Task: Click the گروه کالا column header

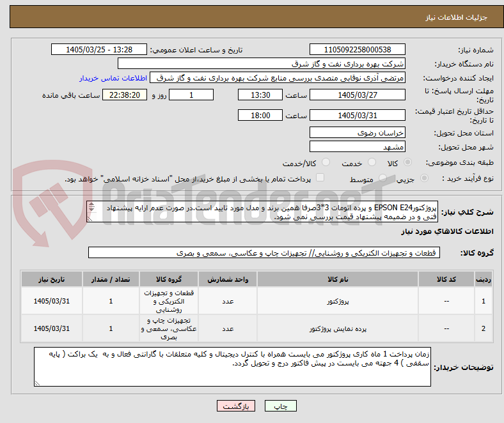Action: pyautogui.click(x=169, y=279)
